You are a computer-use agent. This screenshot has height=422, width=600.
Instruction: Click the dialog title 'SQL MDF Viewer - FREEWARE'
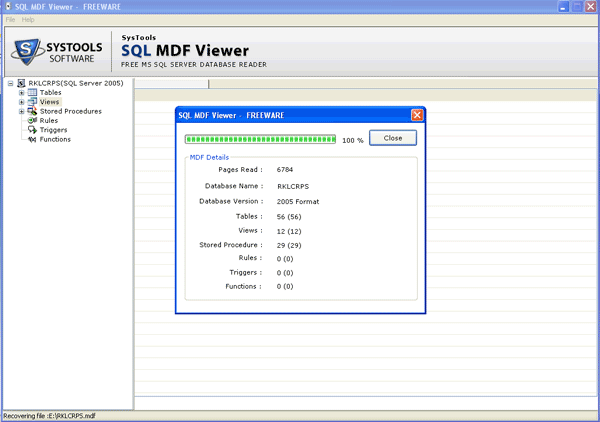point(231,115)
